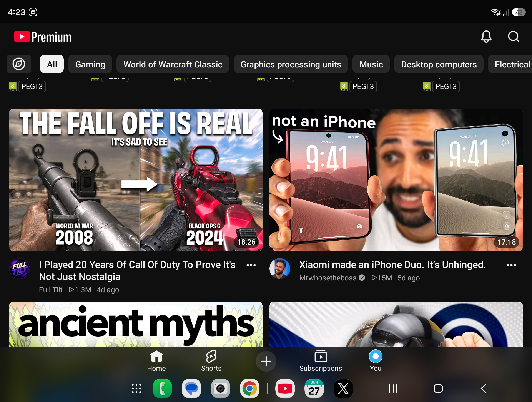The image size is (532, 402).
Task: Click the YouTube Premium logo
Action: (x=43, y=37)
